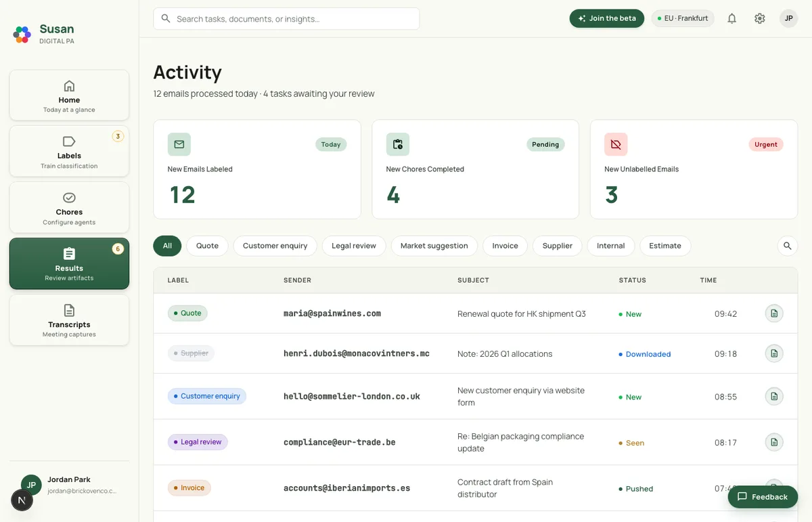Click the Labels tag icon in sidebar
The height and width of the screenshot is (522, 812).
[69, 142]
